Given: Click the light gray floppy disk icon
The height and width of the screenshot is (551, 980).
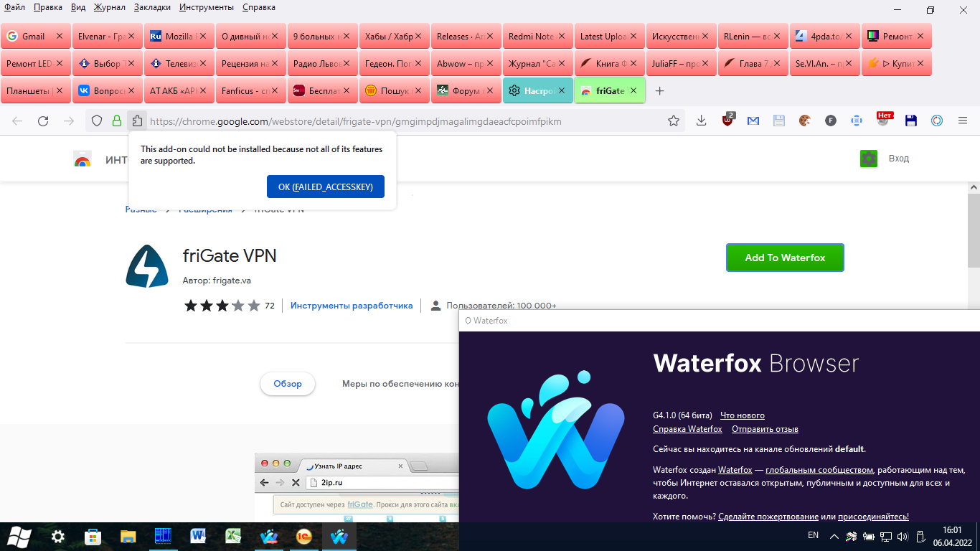Looking at the screenshot, I should (x=779, y=121).
